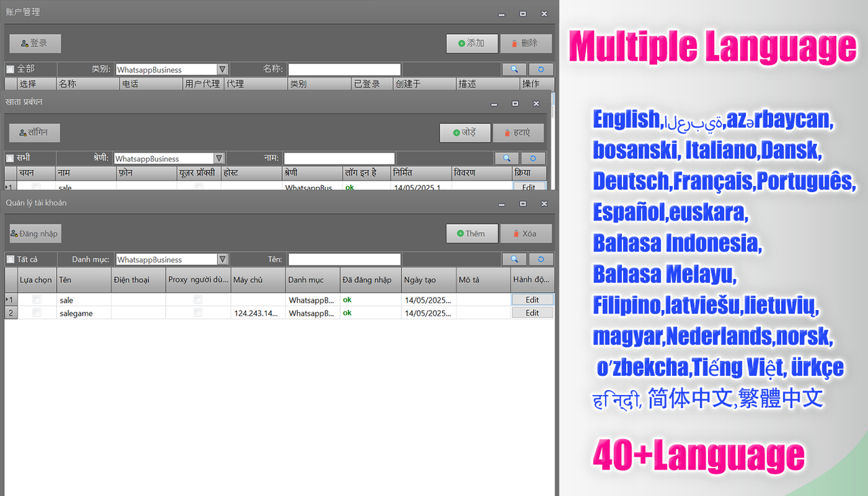This screenshot has width=868, height=496.
Task: Click the विवरण column header
Action: (481, 173)
